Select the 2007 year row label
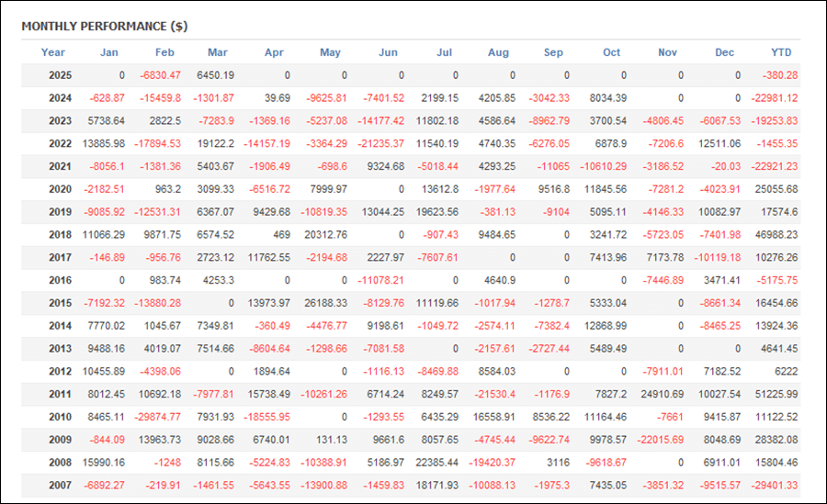Image resolution: width=827 pixels, height=504 pixels. pyautogui.click(x=60, y=485)
